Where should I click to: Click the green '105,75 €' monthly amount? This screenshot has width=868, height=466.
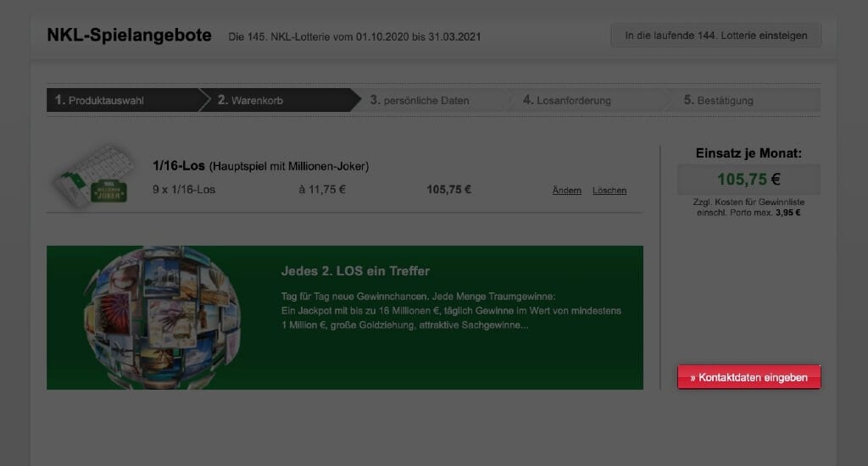pyautogui.click(x=748, y=180)
